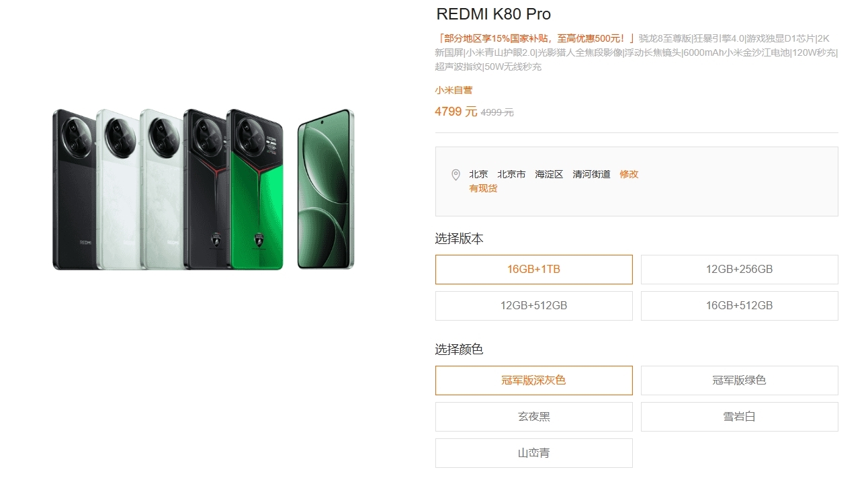Pick the 玄夜黑 color option
The image size is (868, 482).
point(533,417)
